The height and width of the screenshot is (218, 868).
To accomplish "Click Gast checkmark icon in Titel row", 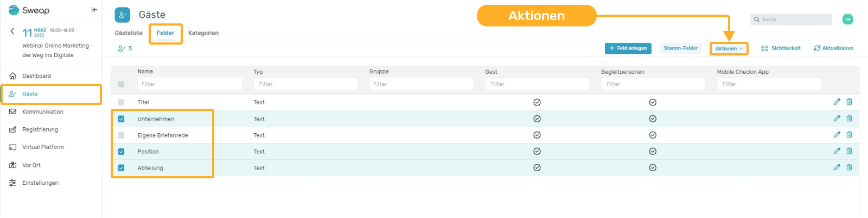I will click(537, 102).
